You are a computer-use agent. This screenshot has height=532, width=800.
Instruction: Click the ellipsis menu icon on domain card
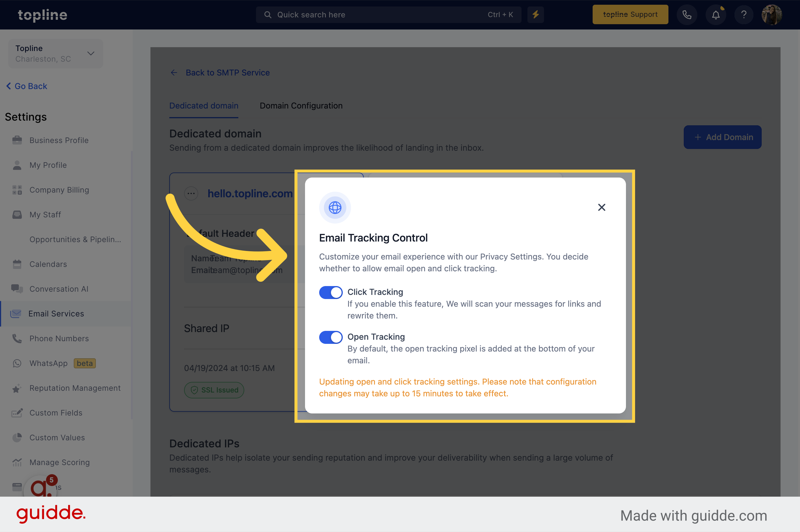point(191,193)
